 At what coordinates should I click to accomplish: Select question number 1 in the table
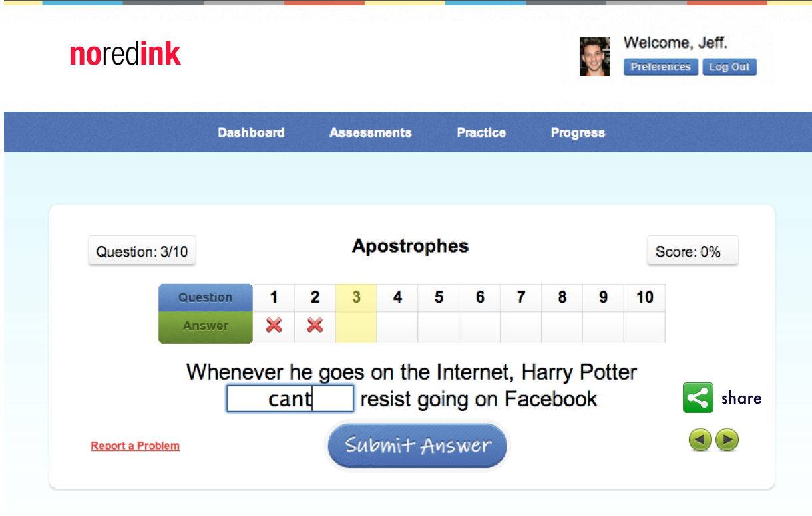click(x=274, y=297)
